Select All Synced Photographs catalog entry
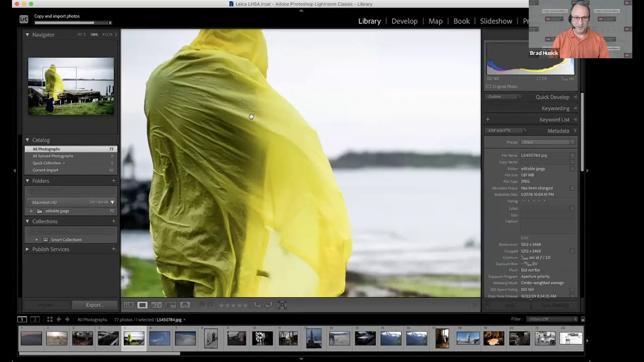Viewport: 644px width, 362px height. tap(71, 156)
